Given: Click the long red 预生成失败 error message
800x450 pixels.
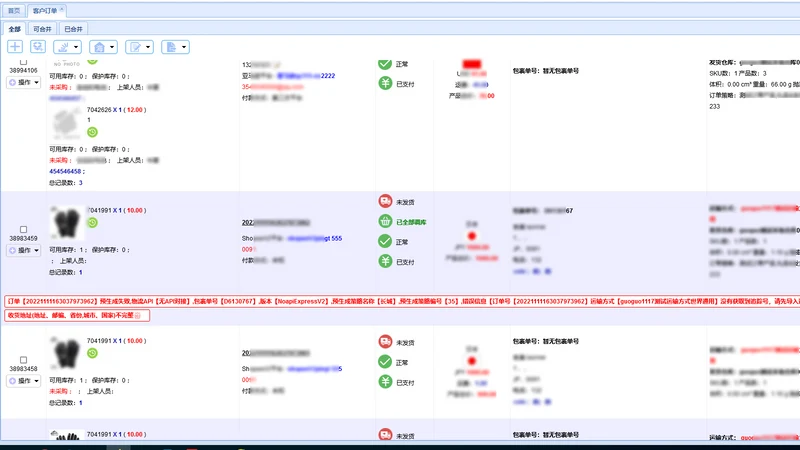Looking at the screenshot, I should 403,302.
